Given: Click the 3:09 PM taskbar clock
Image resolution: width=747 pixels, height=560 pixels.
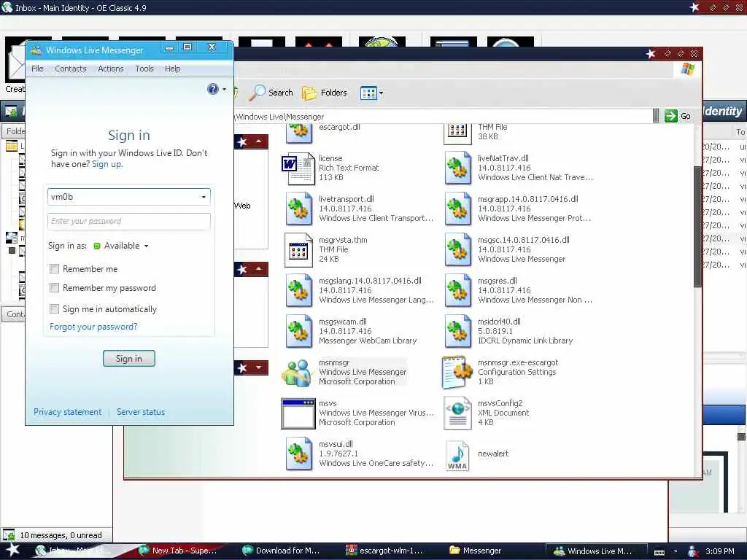Looking at the screenshot, I should (x=719, y=551).
